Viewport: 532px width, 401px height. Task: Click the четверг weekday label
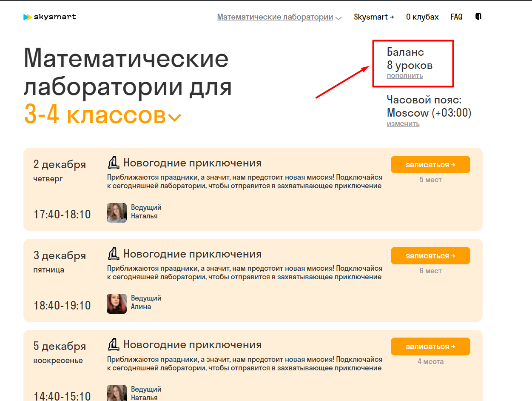click(48, 179)
